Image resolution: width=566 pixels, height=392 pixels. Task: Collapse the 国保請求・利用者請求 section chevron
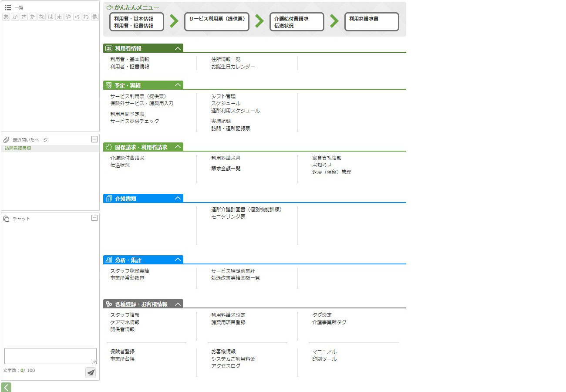(178, 147)
